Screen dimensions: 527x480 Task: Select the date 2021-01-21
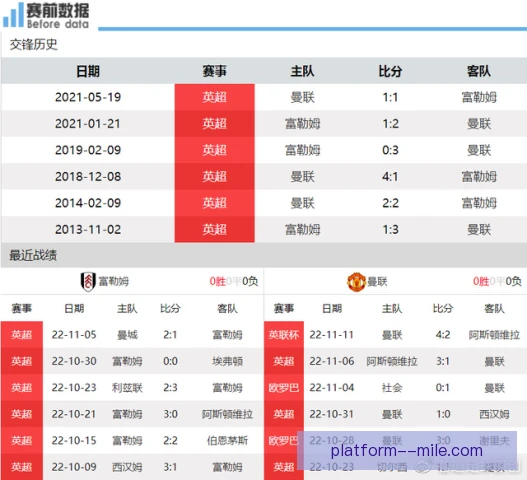coord(88,124)
